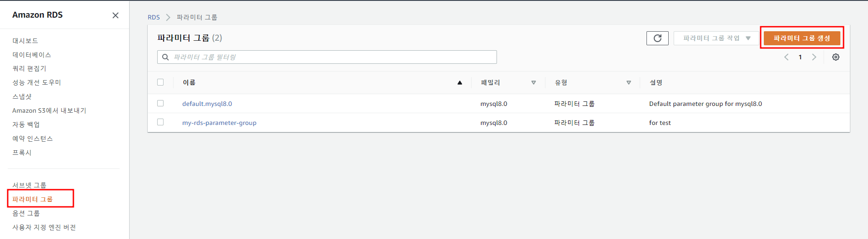Viewport: 868px width, 239px height.
Task: Click Amazon RDS sidebar title
Action: (38, 15)
